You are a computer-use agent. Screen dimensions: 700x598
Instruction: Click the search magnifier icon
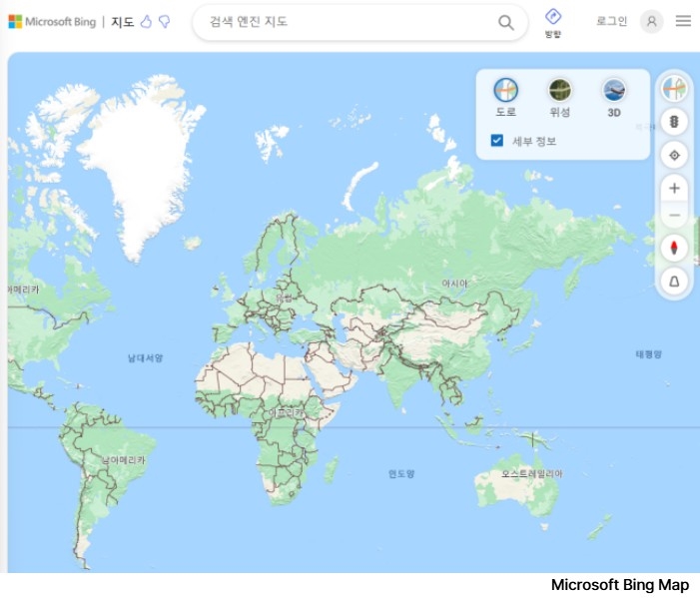click(x=506, y=22)
